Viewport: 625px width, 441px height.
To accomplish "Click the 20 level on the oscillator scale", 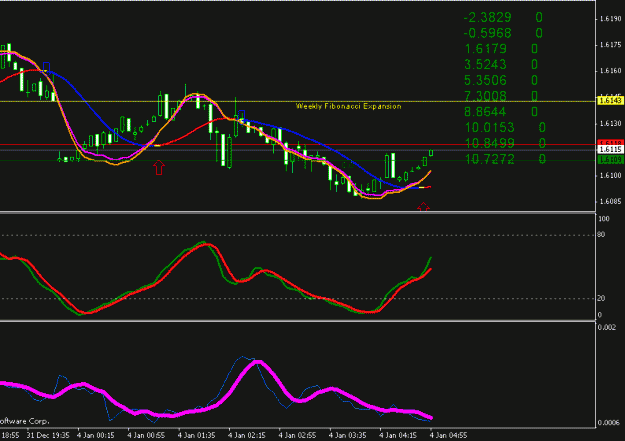I will [601, 298].
